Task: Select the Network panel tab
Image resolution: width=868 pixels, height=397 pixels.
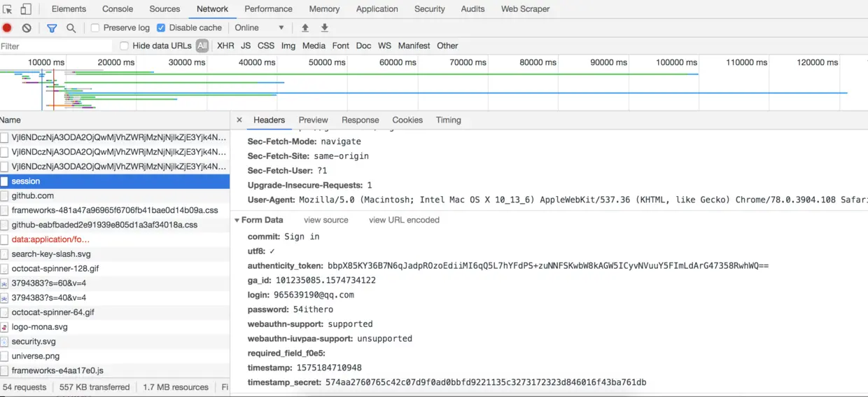Action: pyautogui.click(x=212, y=9)
